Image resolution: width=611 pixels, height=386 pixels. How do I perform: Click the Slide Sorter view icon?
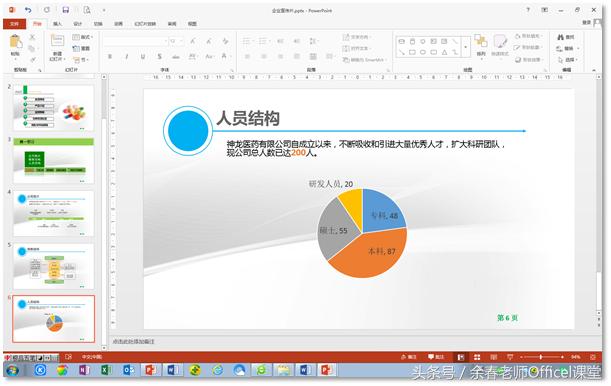477,357
